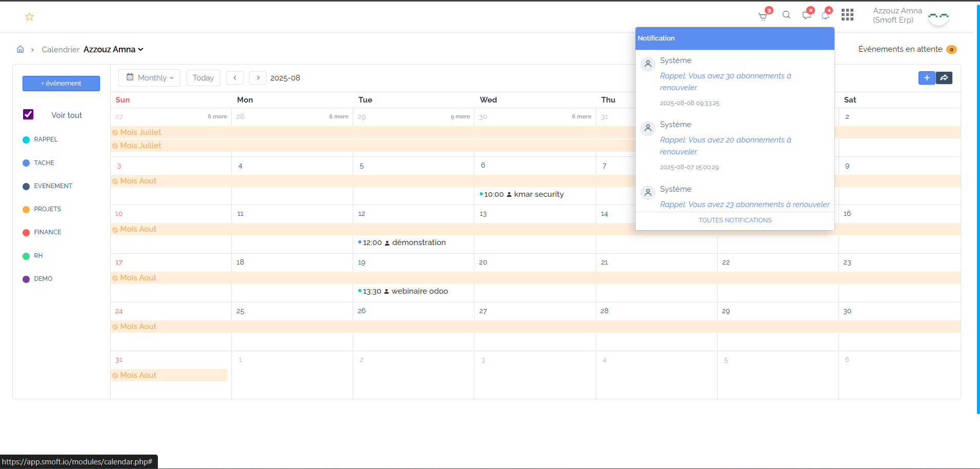This screenshot has width=980, height=469.
Task: Open the 23 abonnements reminder notification
Action: click(745, 205)
